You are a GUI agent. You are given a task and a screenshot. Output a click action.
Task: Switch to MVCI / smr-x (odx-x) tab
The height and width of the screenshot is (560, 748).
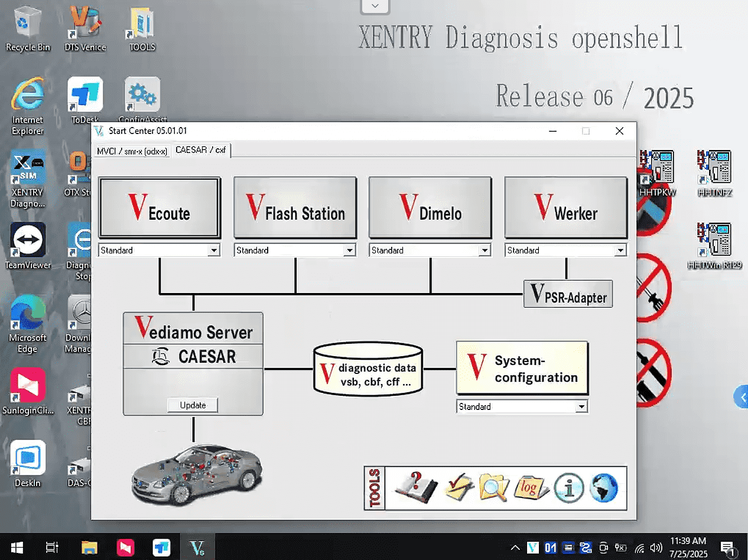click(x=132, y=151)
